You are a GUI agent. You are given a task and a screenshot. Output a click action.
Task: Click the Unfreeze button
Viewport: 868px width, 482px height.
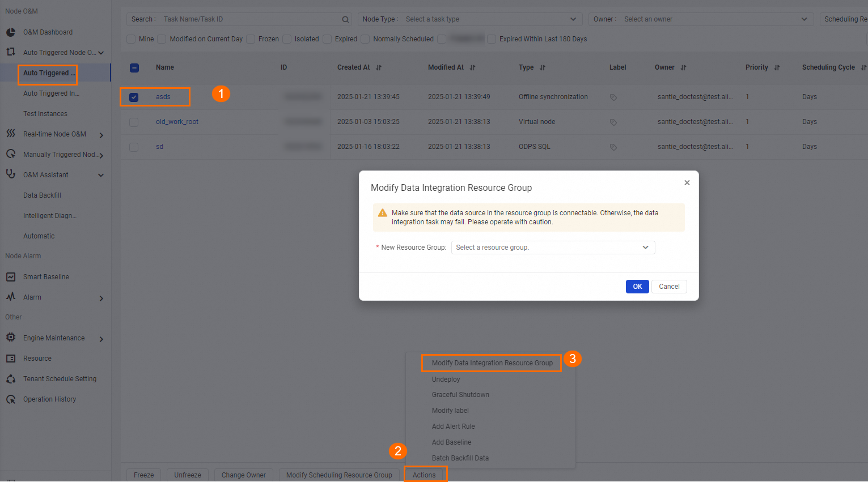pos(188,475)
